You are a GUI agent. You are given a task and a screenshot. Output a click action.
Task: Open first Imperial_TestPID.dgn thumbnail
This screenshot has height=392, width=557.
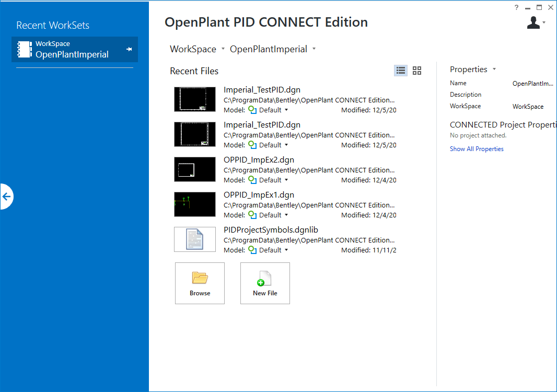pyautogui.click(x=195, y=99)
